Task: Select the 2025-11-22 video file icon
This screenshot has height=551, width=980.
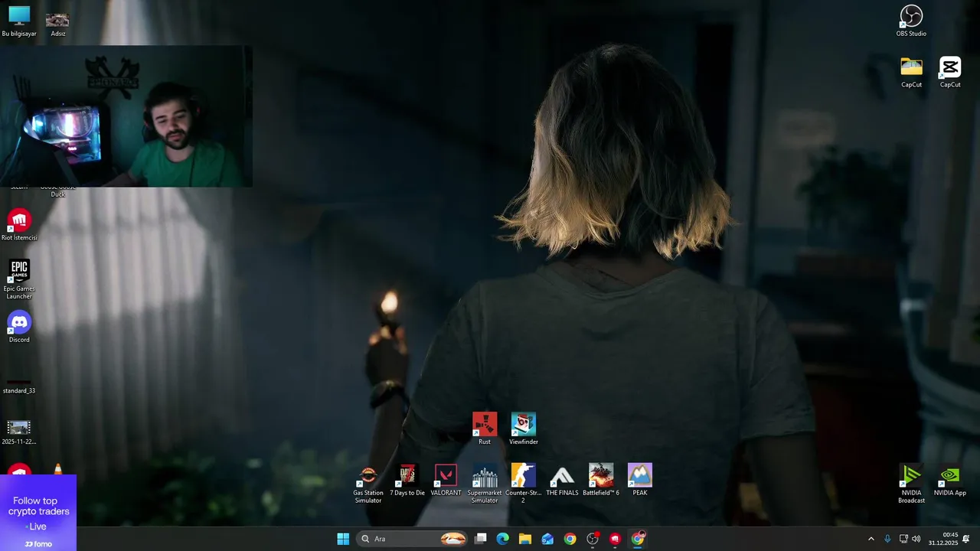Action: click(x=19, y=432)
